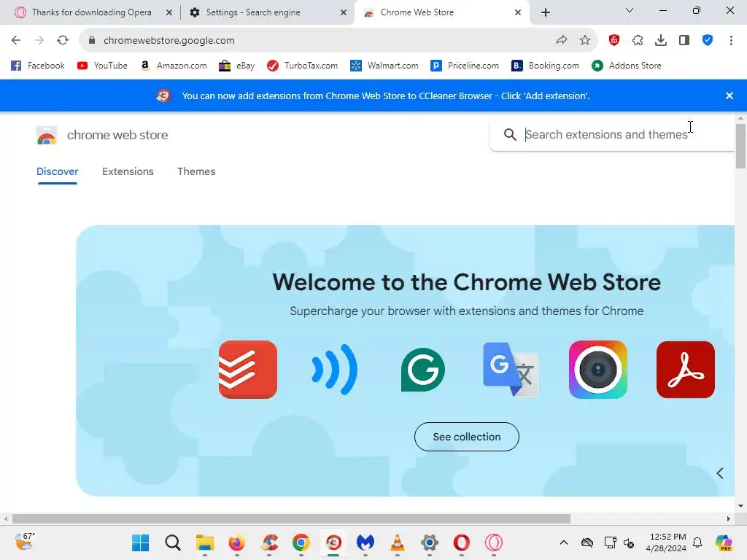Open a new browser tab
Viewport: 747px width, 560px height.
point(546,12)
